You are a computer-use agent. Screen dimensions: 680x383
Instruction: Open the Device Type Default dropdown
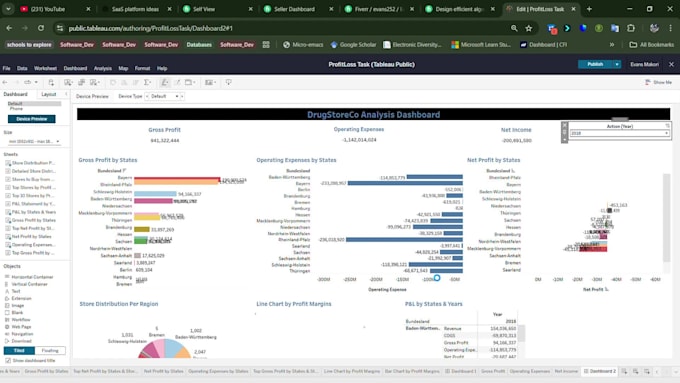click(164, 96)
